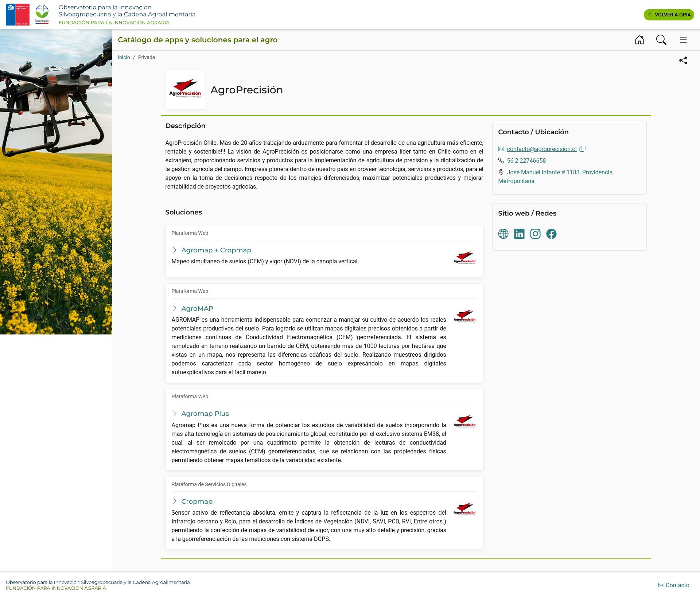This screenshot has width=700, height=600.
Task: Open the contacto@agroprecision.cl email link
Action: (x=541, y=149)
